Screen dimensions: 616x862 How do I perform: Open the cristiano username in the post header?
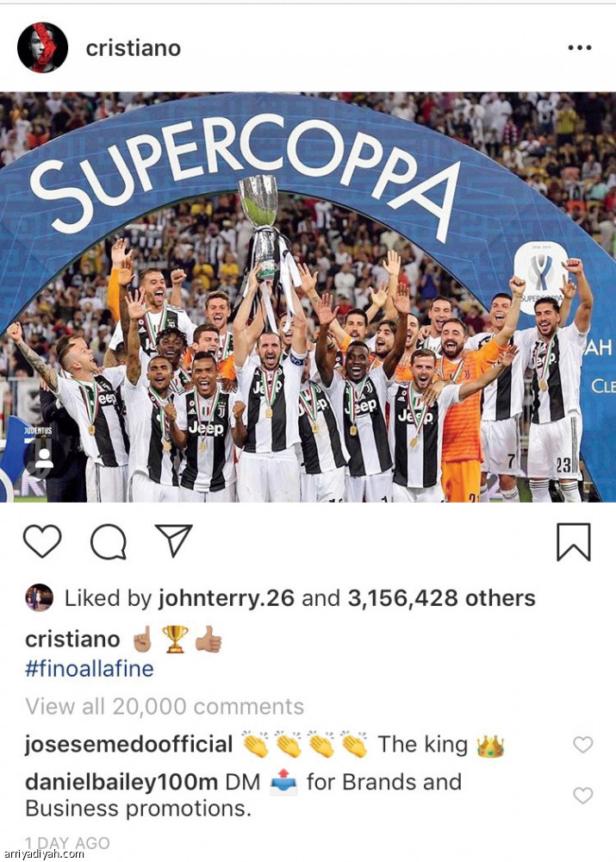tap(134, 48)
